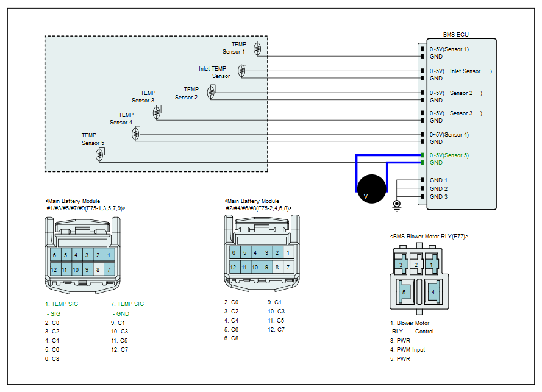Select the Inlet TEMP Sensor text label
Viewport: 542px width, 392px height.
[x=214, y=73]
